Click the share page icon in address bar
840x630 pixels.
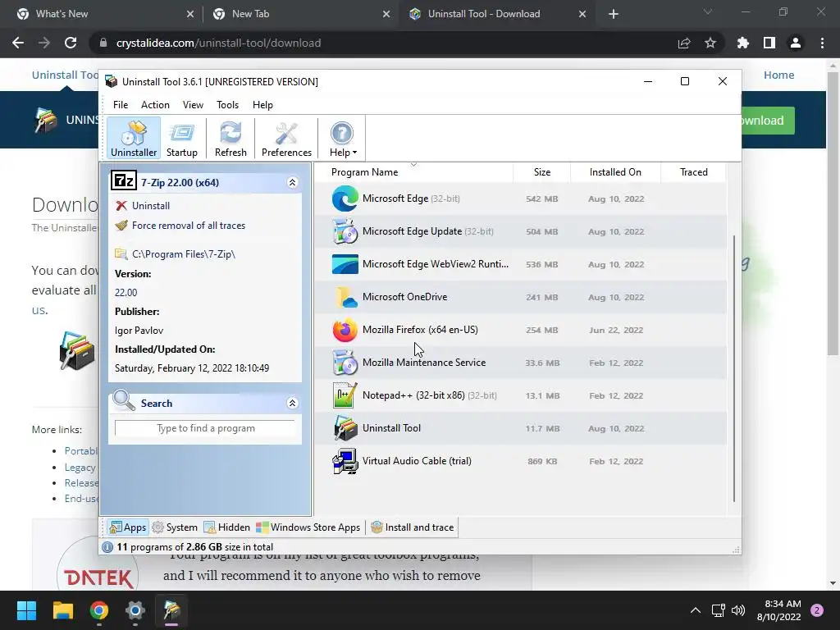pos(683,43)
